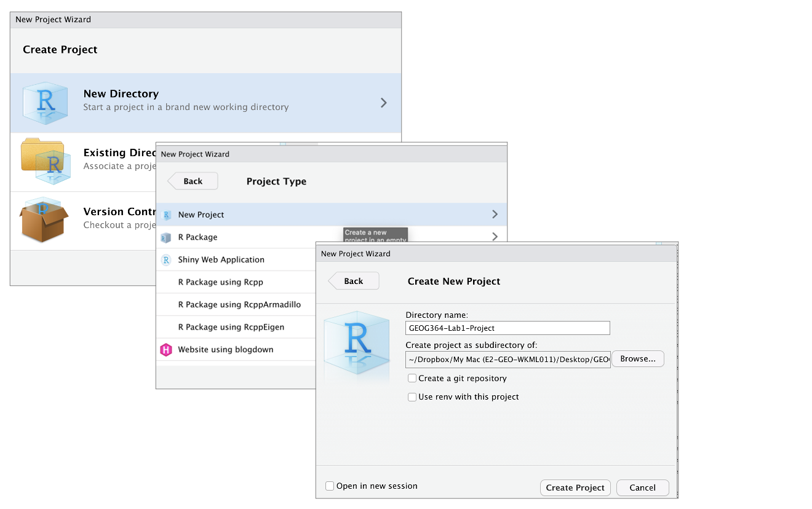The image size is (812, 509).
Task: Click the Directory name text field
Action: (507, 328)
